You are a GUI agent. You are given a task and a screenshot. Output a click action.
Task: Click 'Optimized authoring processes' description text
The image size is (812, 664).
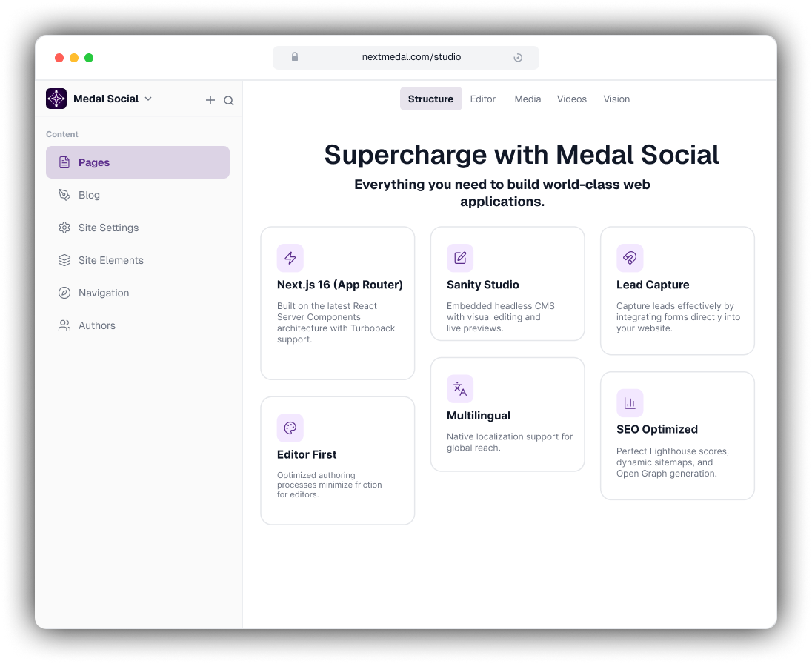(x=330, y=485)
